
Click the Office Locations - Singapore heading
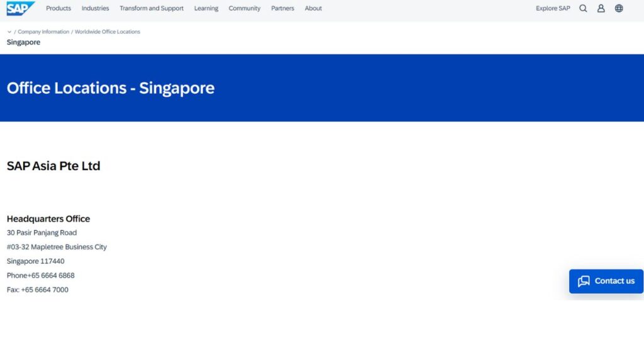point(111,88)
